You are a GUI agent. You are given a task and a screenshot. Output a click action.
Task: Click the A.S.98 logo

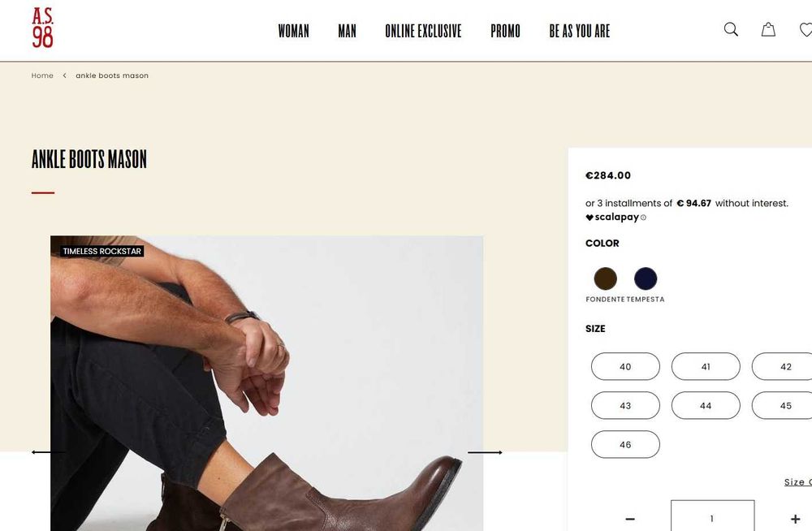pyautogui.click(x=42, y=28)
